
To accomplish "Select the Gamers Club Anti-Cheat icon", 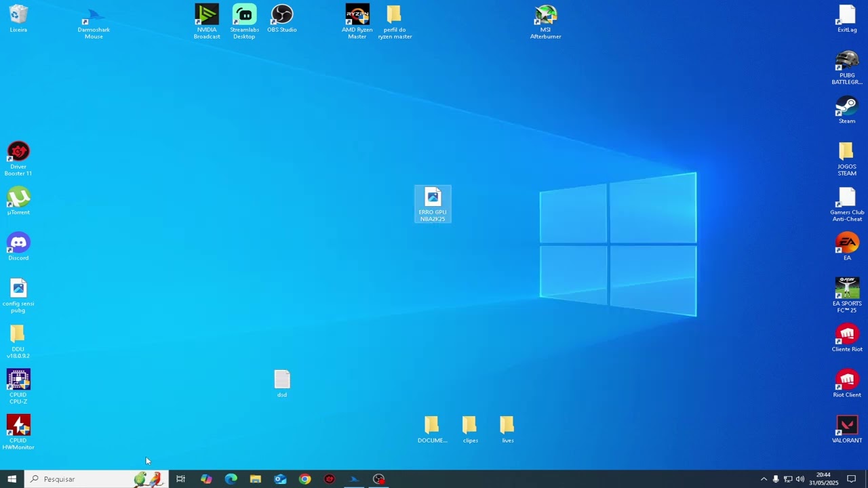I will (847, 205).
